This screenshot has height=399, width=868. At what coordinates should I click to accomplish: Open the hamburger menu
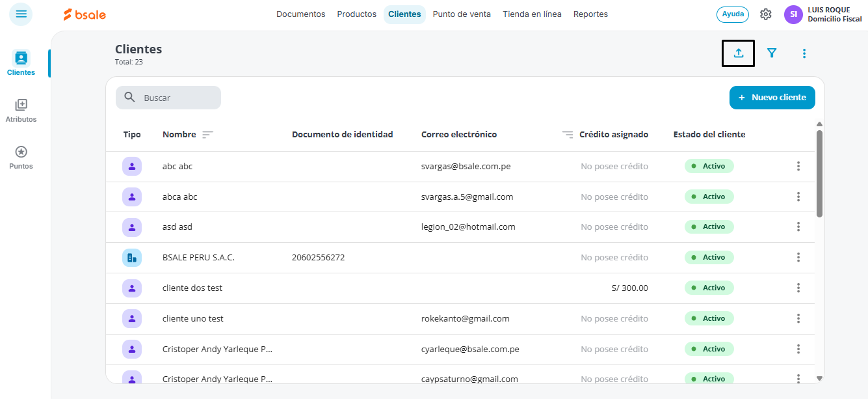21,14
